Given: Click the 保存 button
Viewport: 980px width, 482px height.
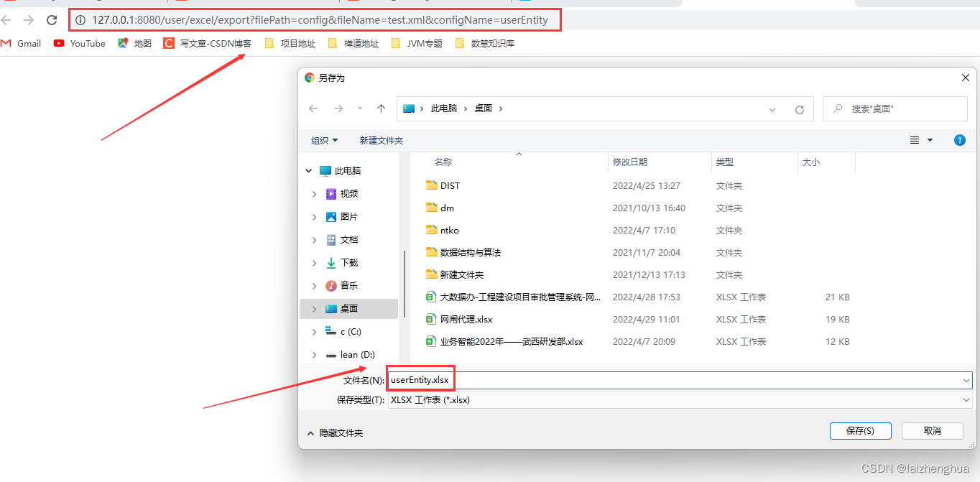Looking at the screenshot, I should 860,430.
